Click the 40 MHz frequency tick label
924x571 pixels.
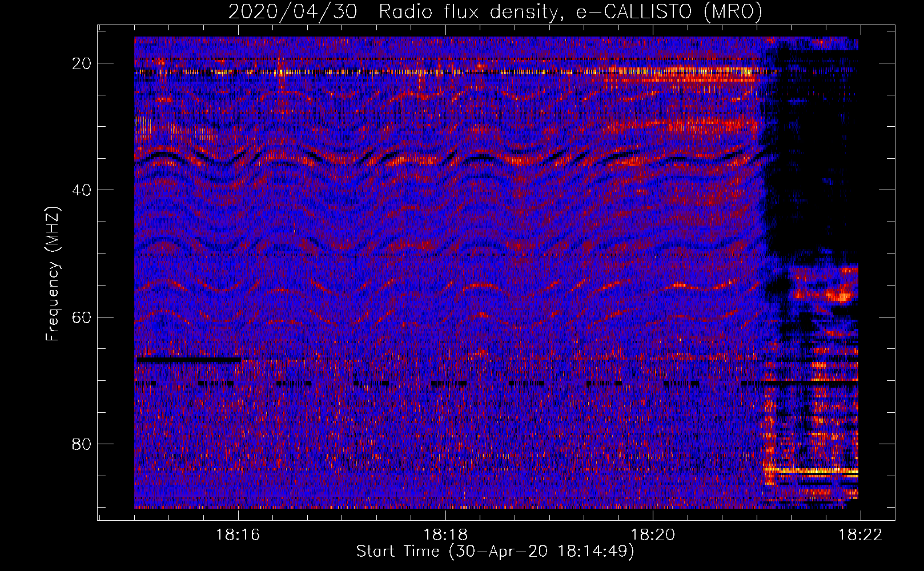tap(82, 190)
